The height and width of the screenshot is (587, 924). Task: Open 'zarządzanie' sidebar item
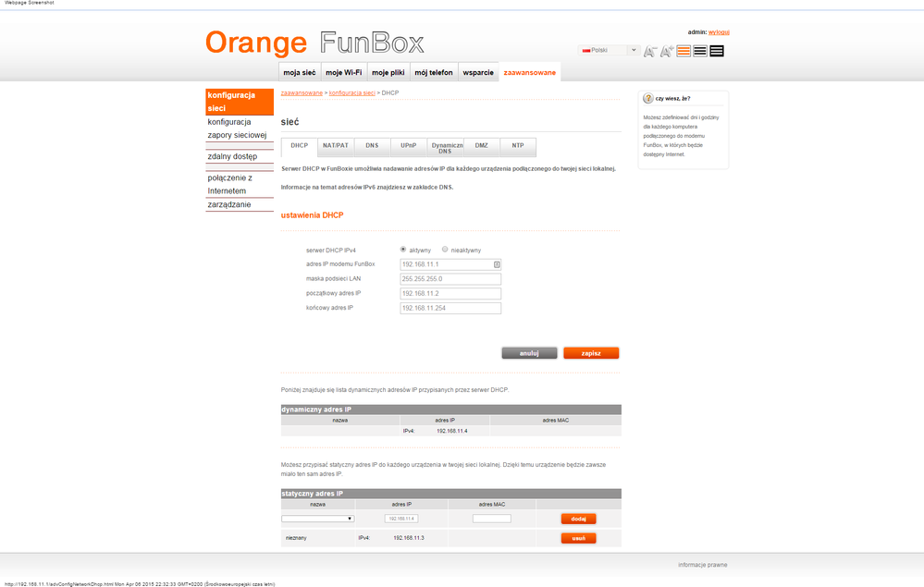(240, 205)
